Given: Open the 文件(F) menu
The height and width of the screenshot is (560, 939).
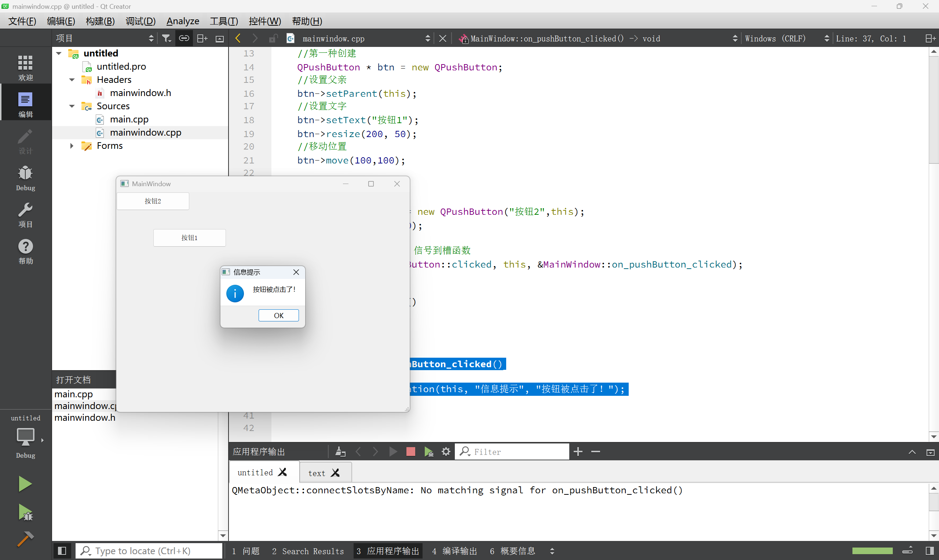Looking at the screenshot, I should click(22, 21).
